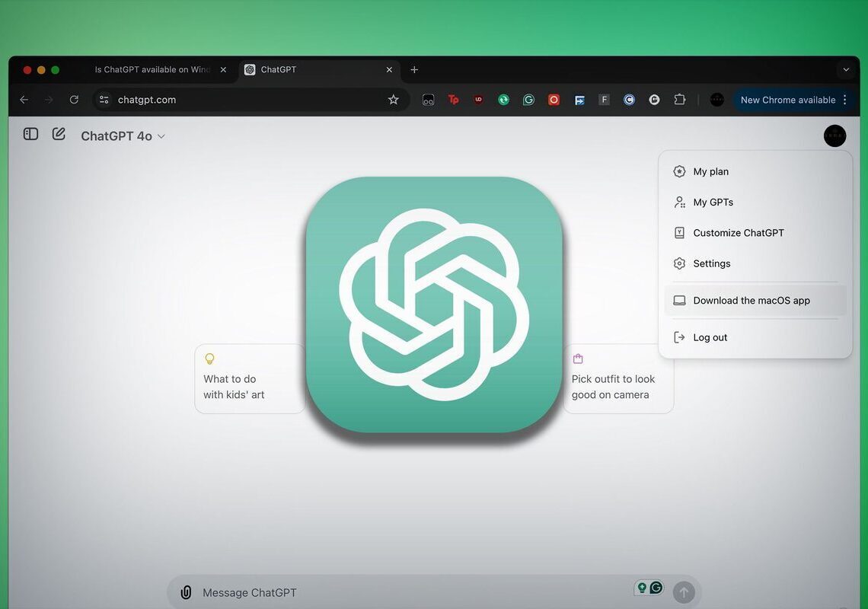
Task: Click the attach file paperclip icon
Action: click(186, 592)
